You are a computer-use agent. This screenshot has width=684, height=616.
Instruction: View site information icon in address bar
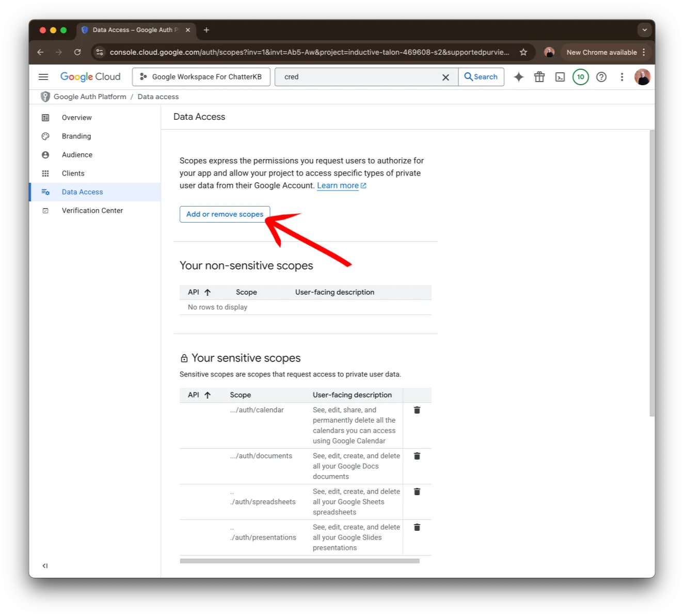click(x=100, y=52)
